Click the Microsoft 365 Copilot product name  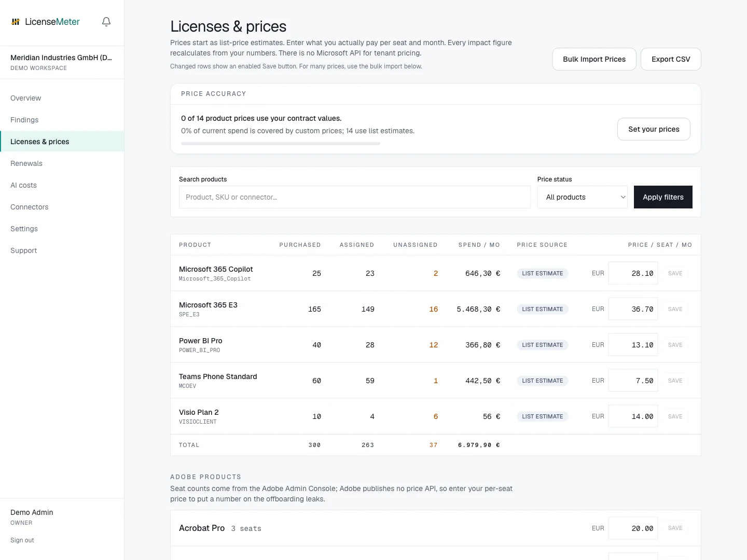click(x=216, y=269)
